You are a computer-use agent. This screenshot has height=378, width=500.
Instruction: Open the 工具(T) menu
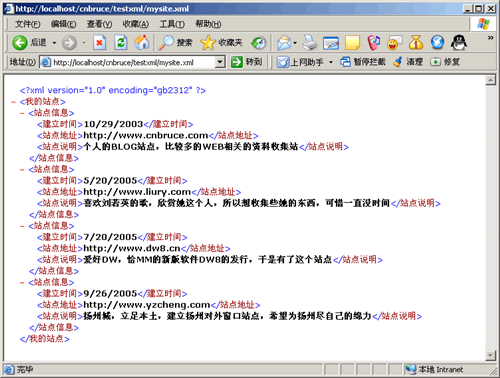tap(172, 24)
